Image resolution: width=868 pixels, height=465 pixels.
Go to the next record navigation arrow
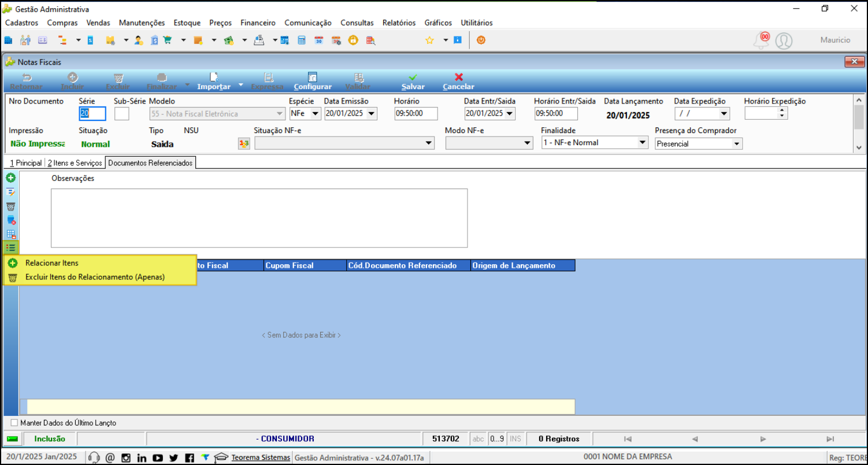[x=763, y=439]
